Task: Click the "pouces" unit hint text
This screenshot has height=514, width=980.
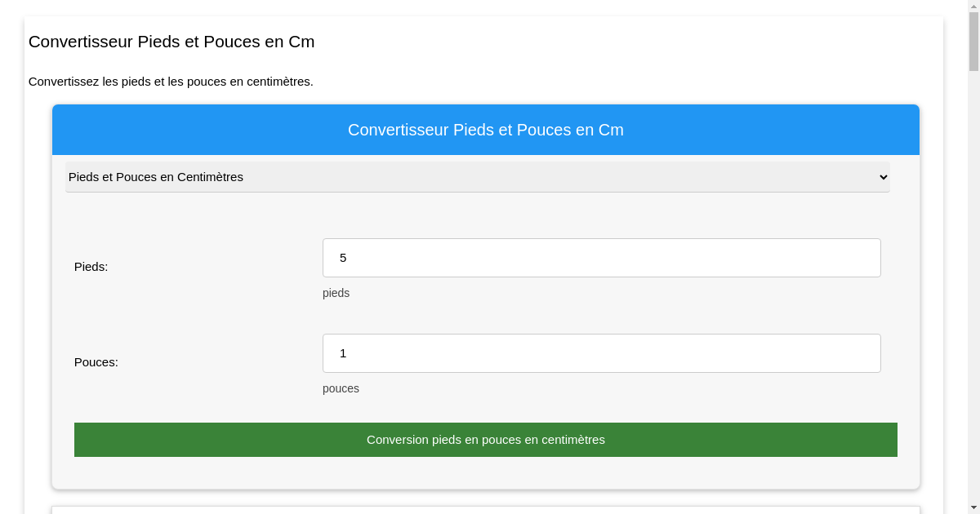Action: pyautogui.click(x=341, y=388)
